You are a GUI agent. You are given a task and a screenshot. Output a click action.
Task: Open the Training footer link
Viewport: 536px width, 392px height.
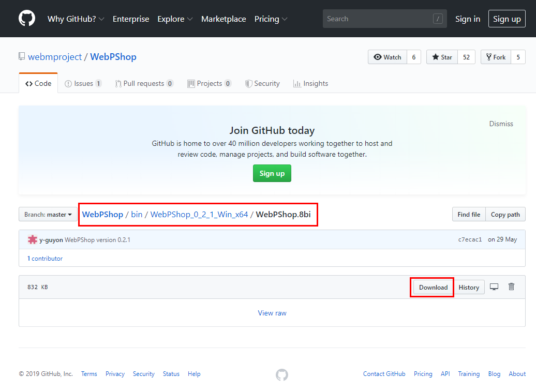(x=469, y=374)
